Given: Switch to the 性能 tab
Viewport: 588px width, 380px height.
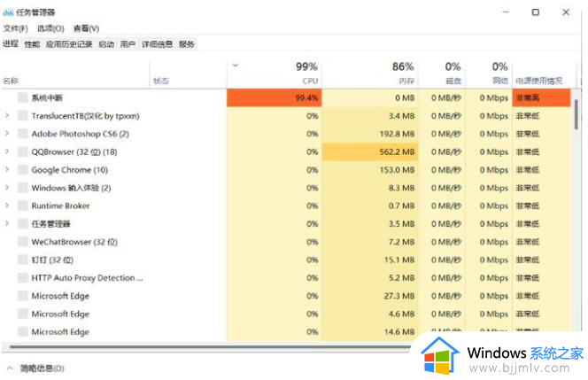Looking at the screenshot, I should tap(32, 44).
